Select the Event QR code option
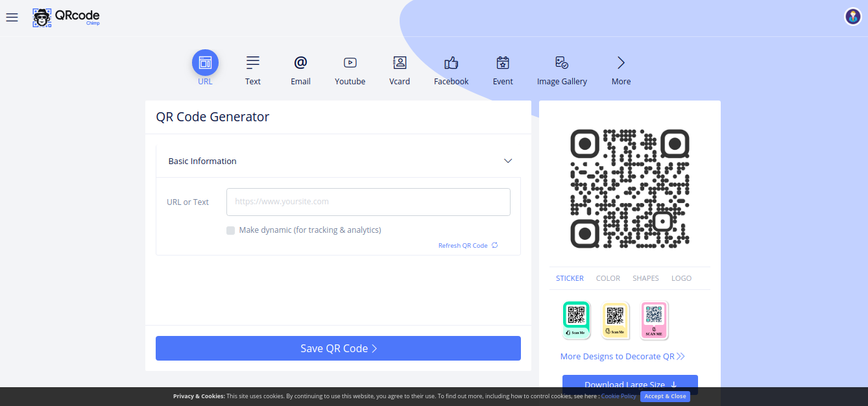This screenshot has height=406, width=868. (502, 63)
